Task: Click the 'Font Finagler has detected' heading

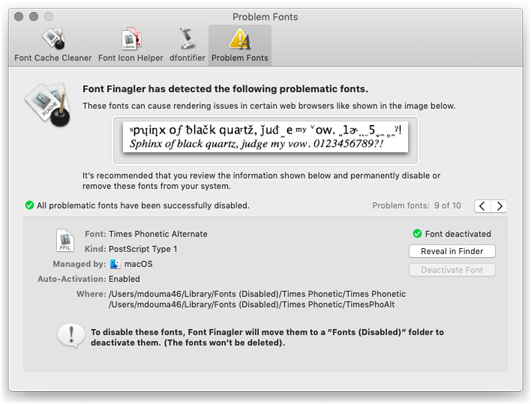Action: [x=225, y=89]
